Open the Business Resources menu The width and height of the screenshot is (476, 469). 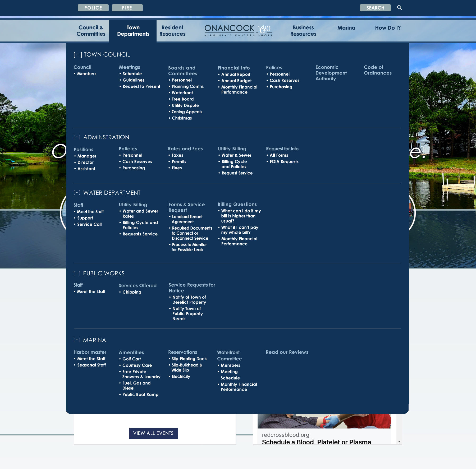303,31
